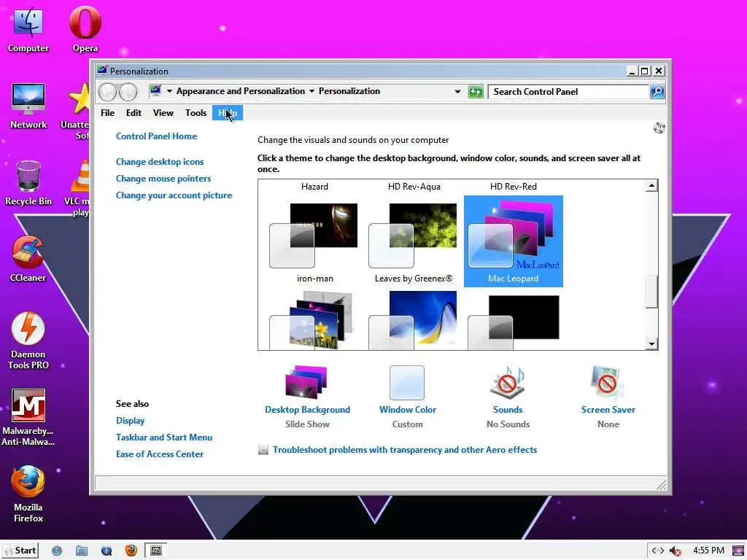Open the Sounds settings icon
This screenshot has width=747, height=560.
pyautogui.click(x=508, y=382)
